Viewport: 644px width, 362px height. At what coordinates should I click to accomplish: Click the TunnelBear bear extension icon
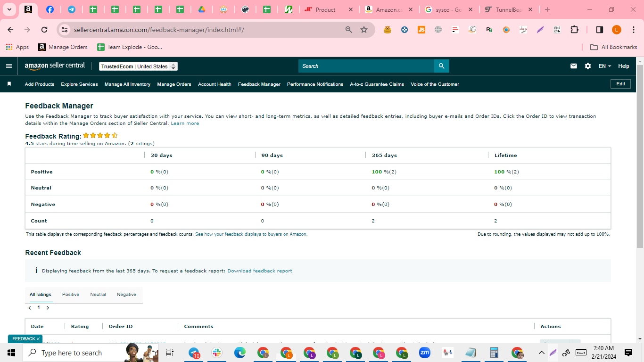[x=388, y=30]
